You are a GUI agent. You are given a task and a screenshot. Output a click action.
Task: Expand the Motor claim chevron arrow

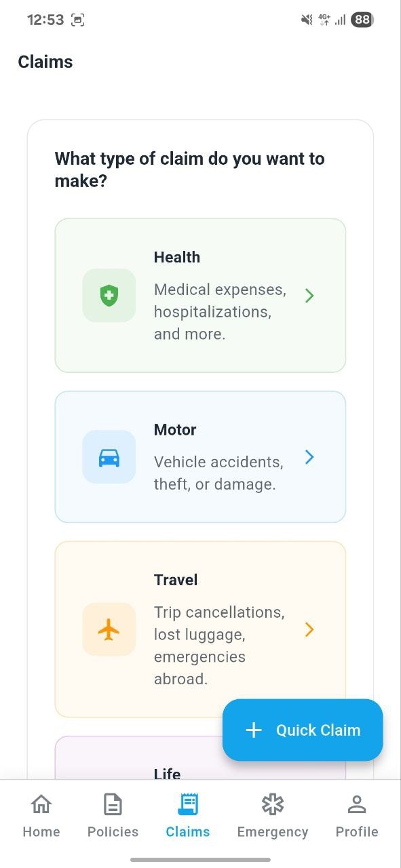point(309,457)
